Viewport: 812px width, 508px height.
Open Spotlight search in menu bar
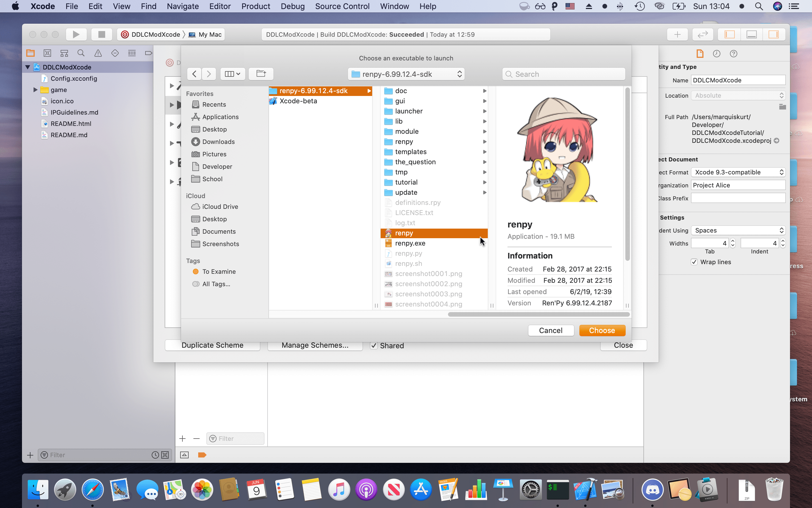point(759,6)
